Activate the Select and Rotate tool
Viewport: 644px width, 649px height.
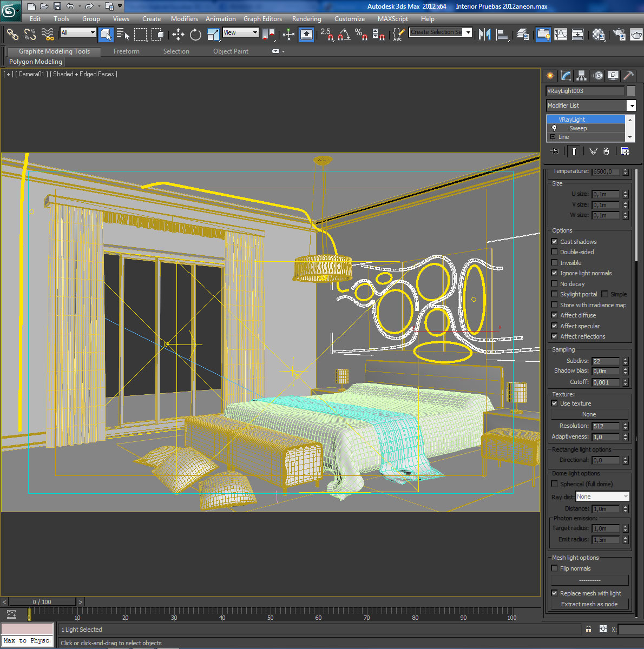point(195,34)
